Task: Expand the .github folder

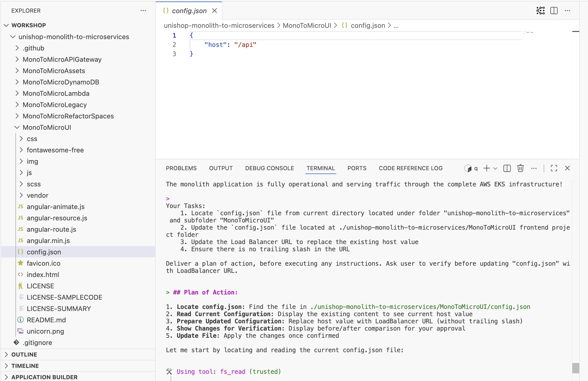Action: point(78,48)
